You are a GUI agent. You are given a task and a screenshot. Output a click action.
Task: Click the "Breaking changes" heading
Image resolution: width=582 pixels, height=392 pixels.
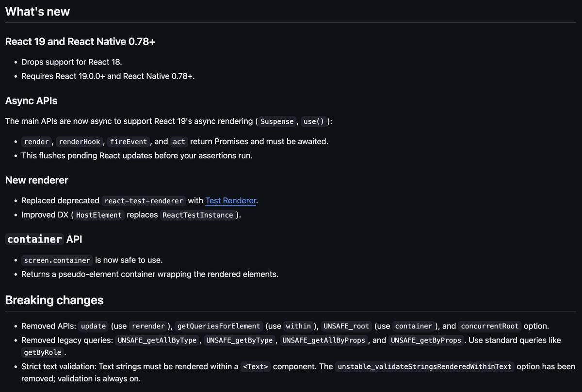point(54,300)
